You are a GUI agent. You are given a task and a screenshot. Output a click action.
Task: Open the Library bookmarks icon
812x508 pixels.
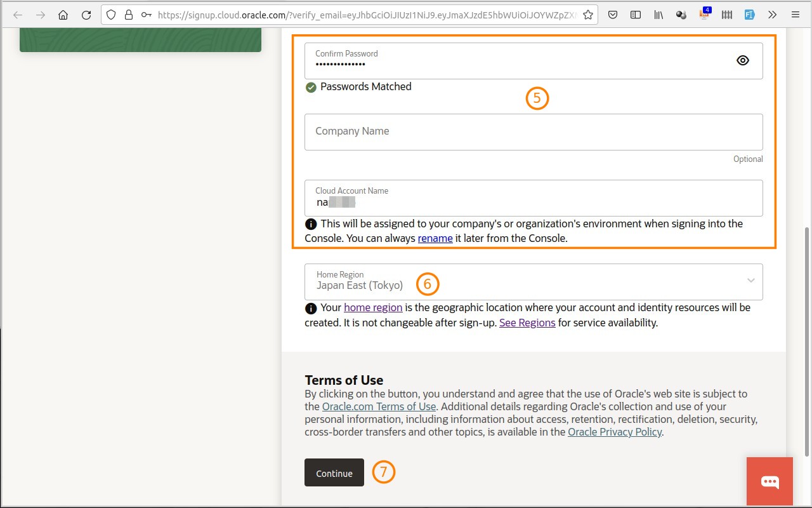[x=659, y=15]
